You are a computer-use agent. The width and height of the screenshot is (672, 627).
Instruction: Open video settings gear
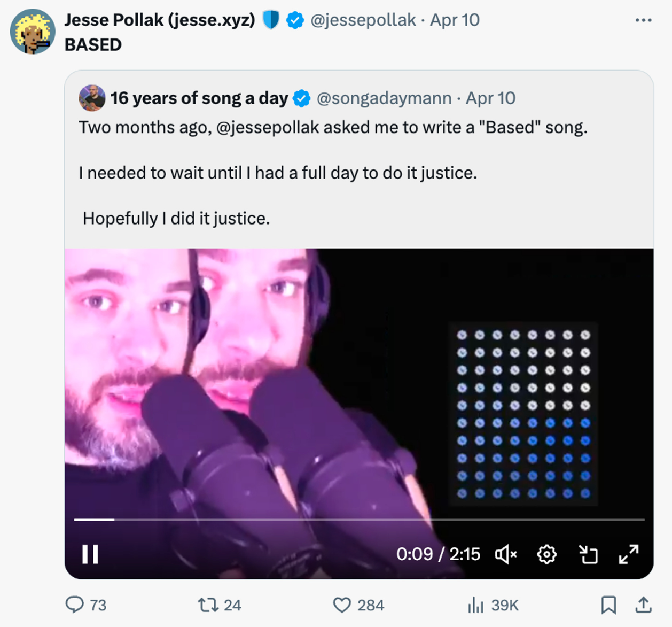tap(546, 554)
